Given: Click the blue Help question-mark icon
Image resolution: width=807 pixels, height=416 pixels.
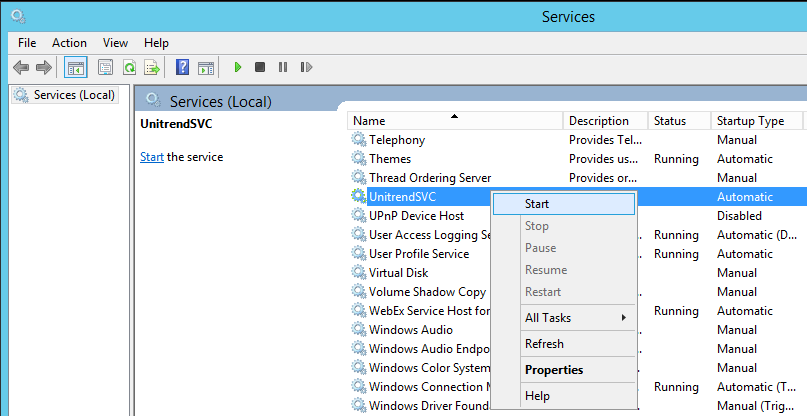Looking at the screenshot, I should coord(182,67).
